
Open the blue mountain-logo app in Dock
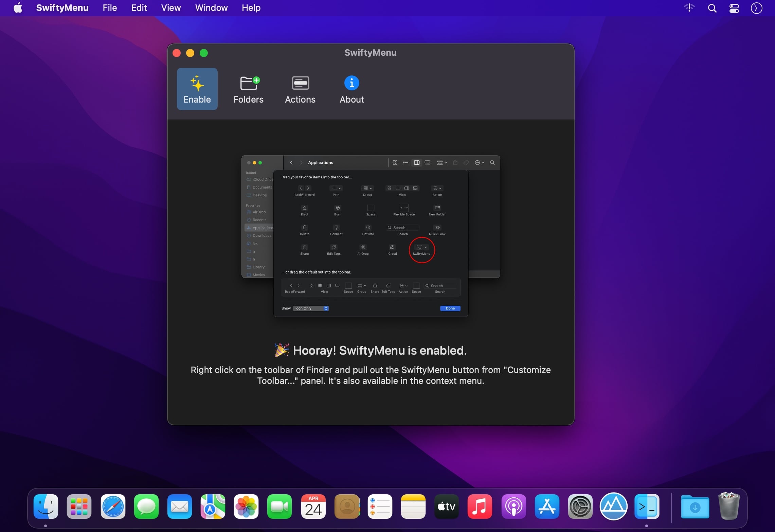pyautogui.click(x=613, y=507)
